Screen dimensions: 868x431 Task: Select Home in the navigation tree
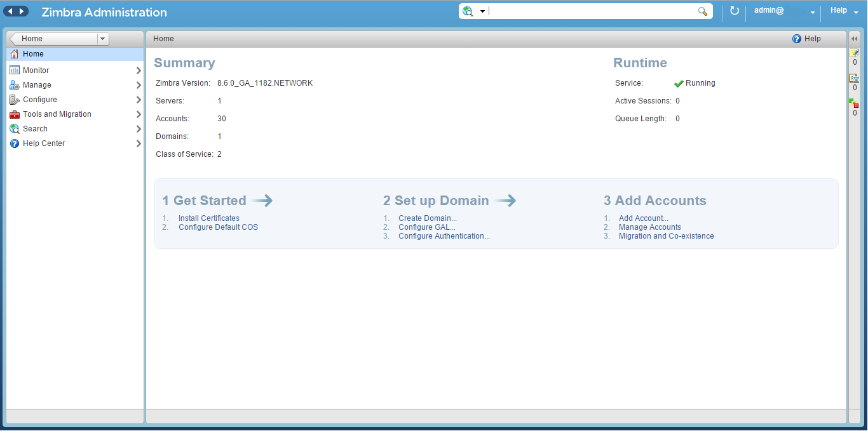point(75,55)
